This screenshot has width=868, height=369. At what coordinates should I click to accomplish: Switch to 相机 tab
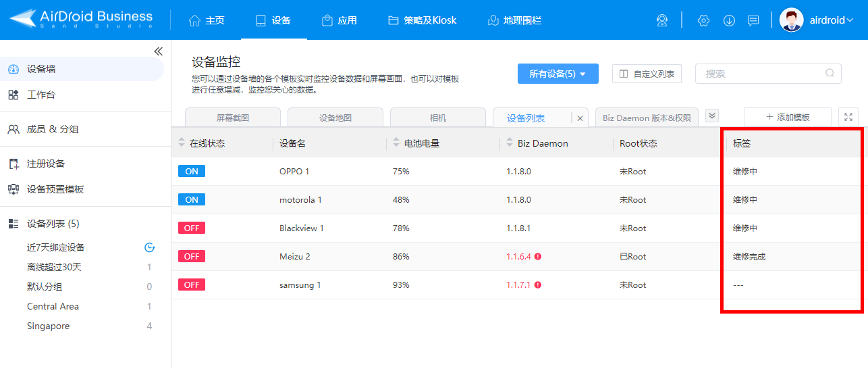[x=438, y=118]
